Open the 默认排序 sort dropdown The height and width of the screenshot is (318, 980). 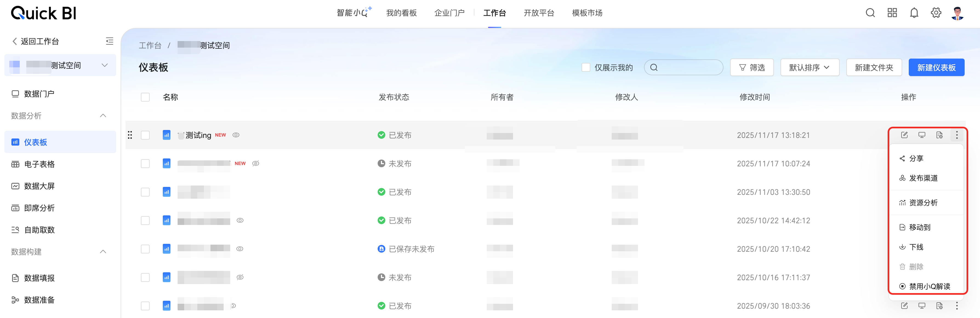pos(810,67)
